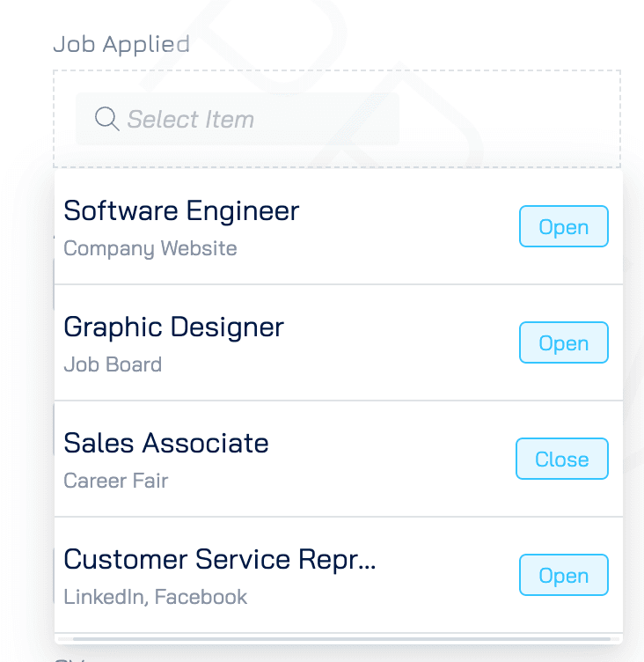Image resolution: width=644 pixels, height=662 pixels.
Task: Click blank space between Graphic Designer and badge
Action: click(x=401, y=342)
